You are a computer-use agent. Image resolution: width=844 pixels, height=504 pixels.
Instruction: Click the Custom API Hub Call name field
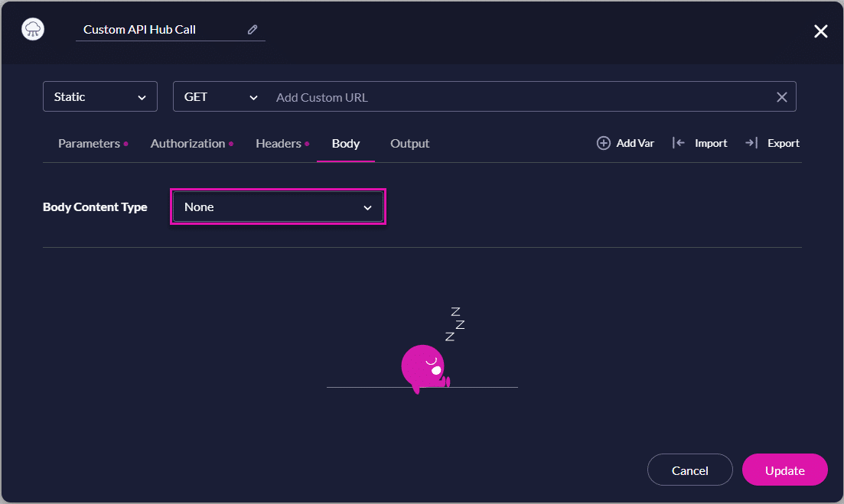(x=161, y=30)
